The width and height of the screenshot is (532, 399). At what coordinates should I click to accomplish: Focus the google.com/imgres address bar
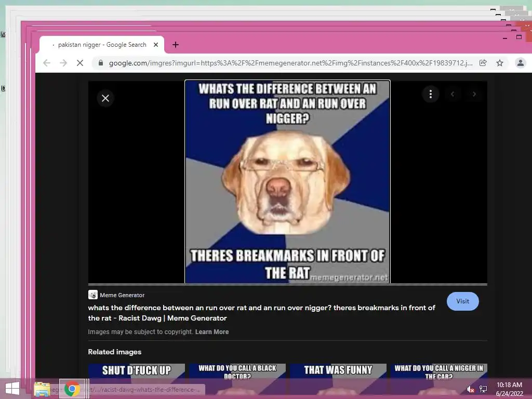click(290, 63)
